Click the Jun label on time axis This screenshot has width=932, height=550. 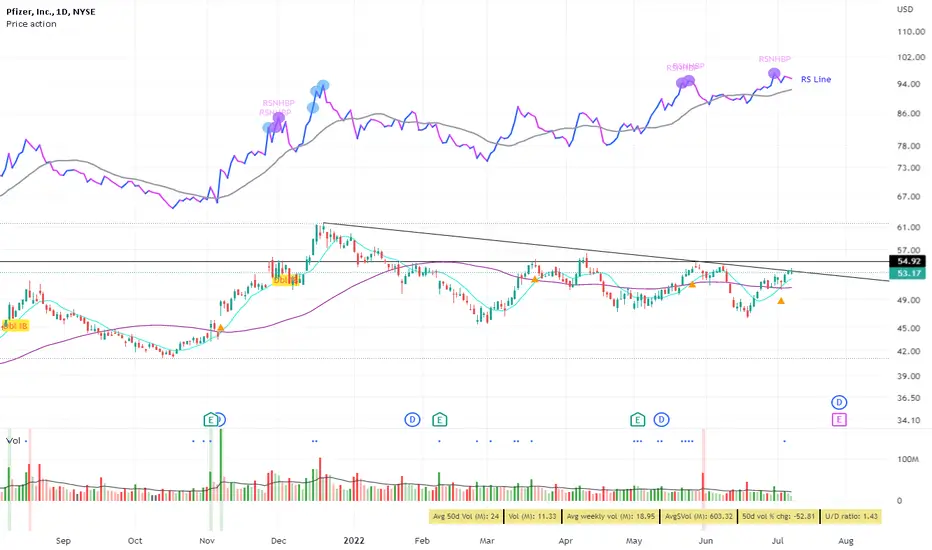(706, 540)
